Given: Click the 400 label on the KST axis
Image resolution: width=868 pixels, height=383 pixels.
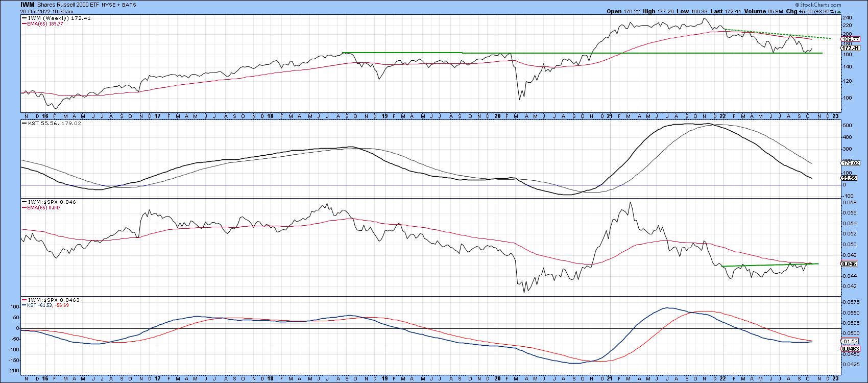Looking at the screenshot, I should pos(847,137).
